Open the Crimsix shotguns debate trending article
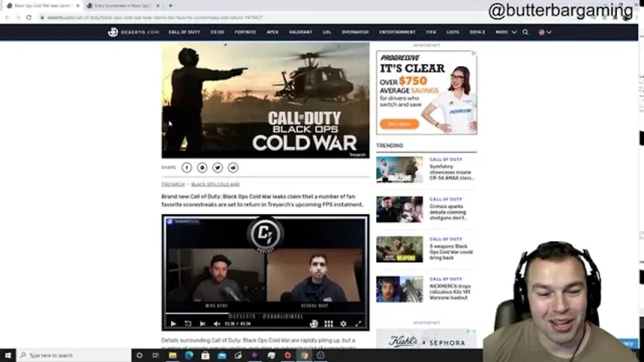This screenshot has width=644, height=362. click(x=448, y=212)
